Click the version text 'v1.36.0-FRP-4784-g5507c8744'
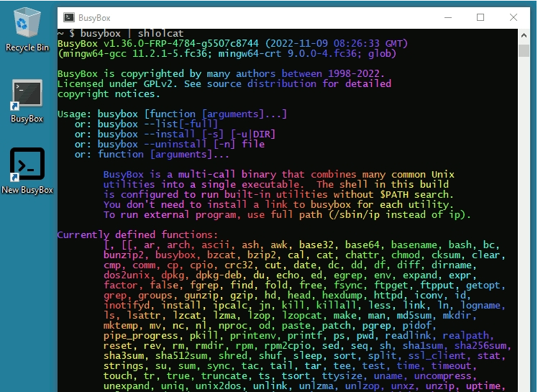The width and height of the screenshot is (538, 392). (x=181, y=44)
